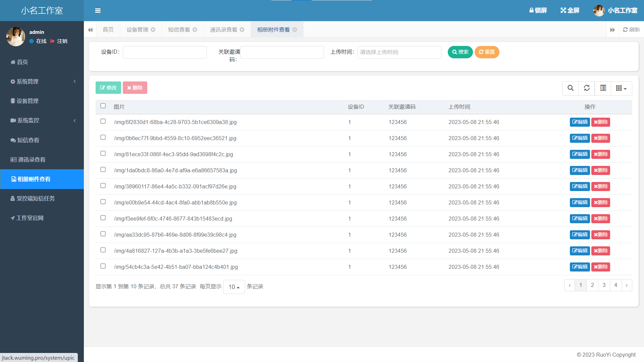Viewport: 644px width, 362px height.
Task: Switch to the 设备管理 tab
Action: point(137,30)
